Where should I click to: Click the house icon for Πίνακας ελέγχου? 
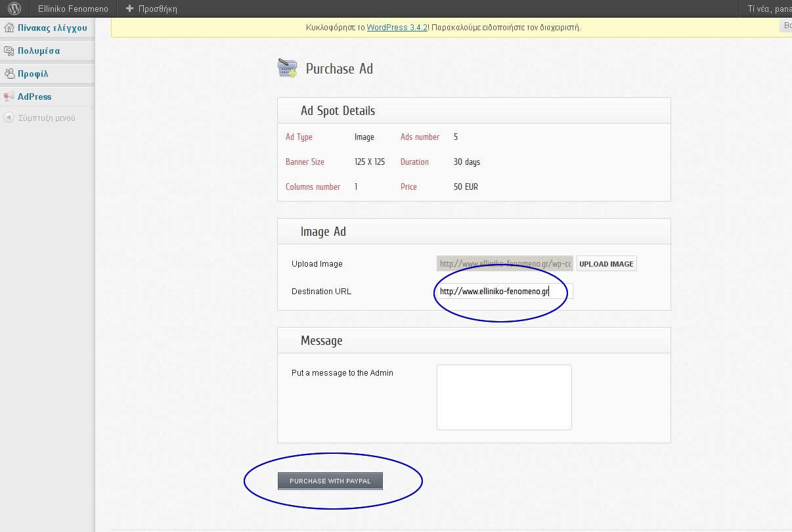pos(9,28)
